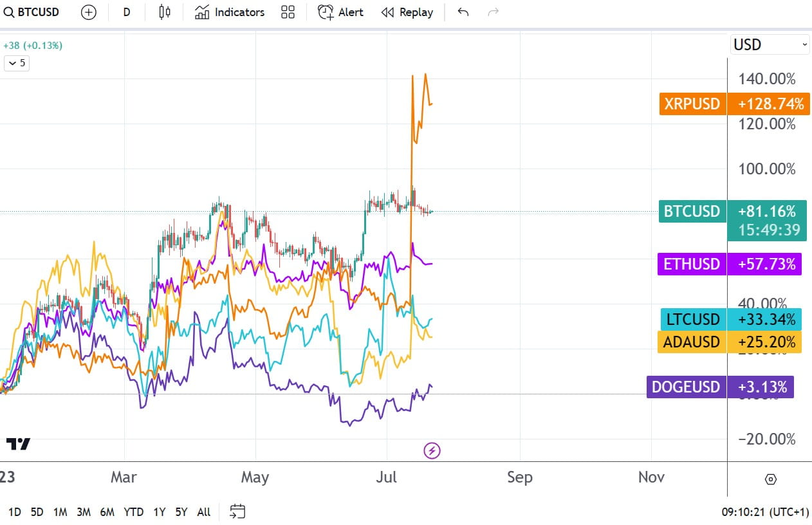Screen dimensions: 812x525
Task: Click the session clock showing 09:10:21
Action: tap(766, 510)
